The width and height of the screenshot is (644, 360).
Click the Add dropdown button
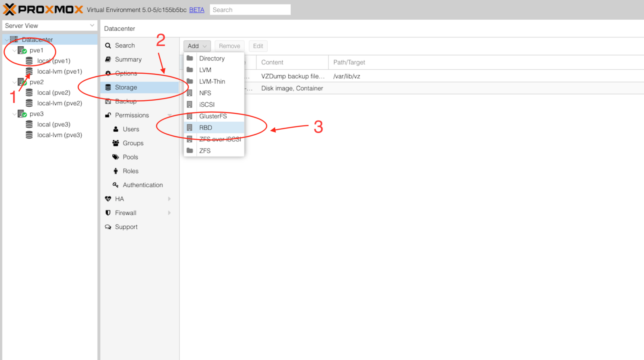197,46
